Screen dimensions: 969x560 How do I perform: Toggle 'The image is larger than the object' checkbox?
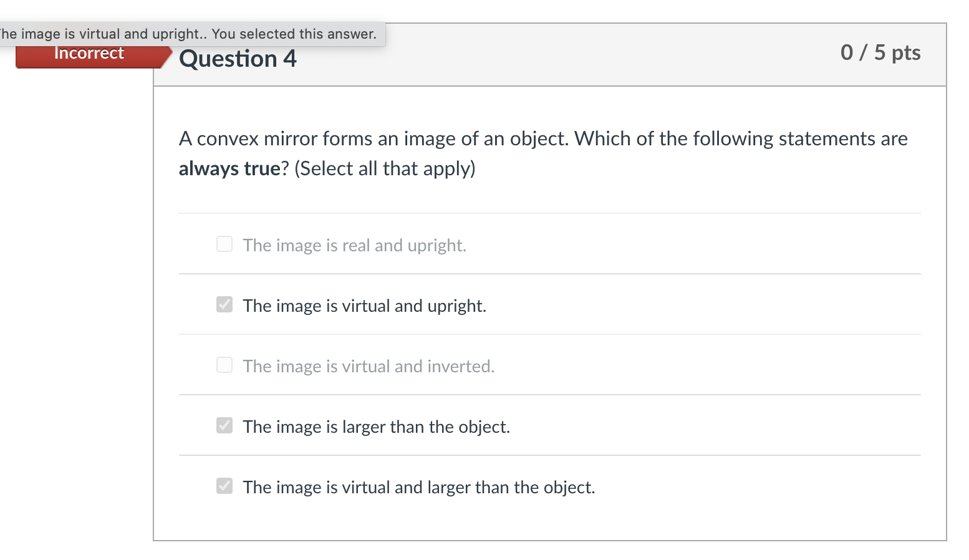click(x=224, y=425)
